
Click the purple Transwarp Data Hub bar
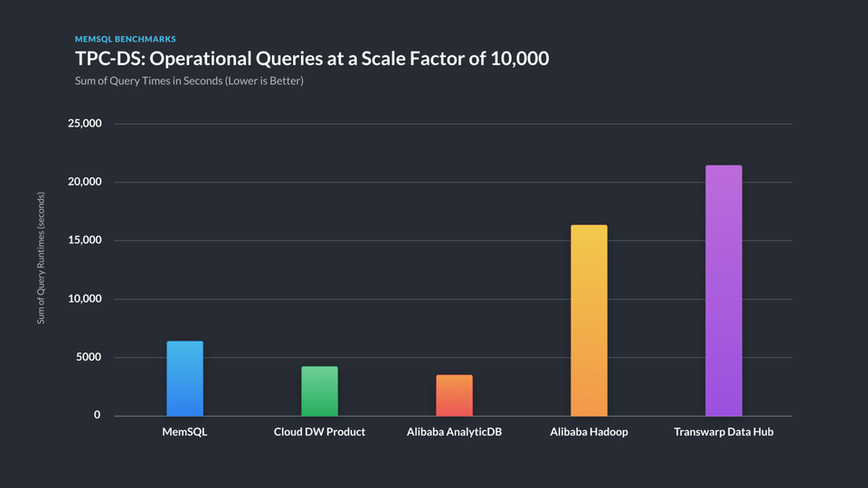[x=723, y=291]
